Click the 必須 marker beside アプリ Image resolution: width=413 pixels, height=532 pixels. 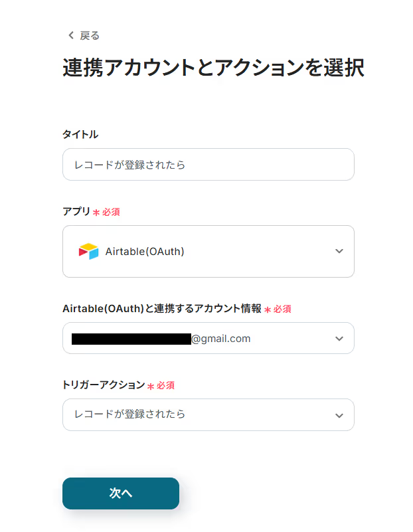click(x=107, y=213)
